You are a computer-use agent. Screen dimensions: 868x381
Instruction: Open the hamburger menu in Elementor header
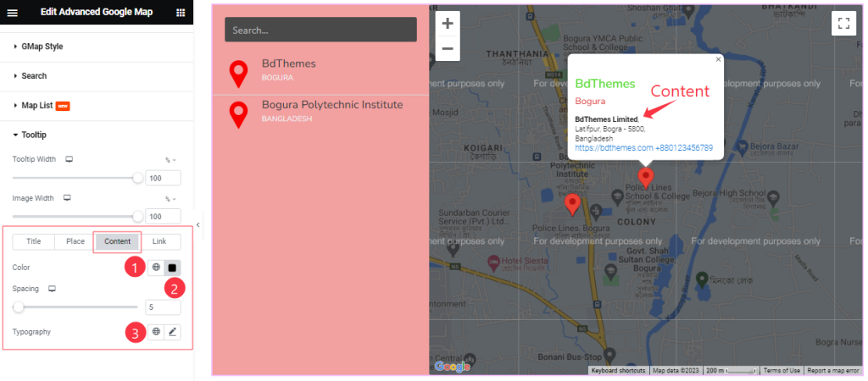pyautogui.click(x=12, y=13)
